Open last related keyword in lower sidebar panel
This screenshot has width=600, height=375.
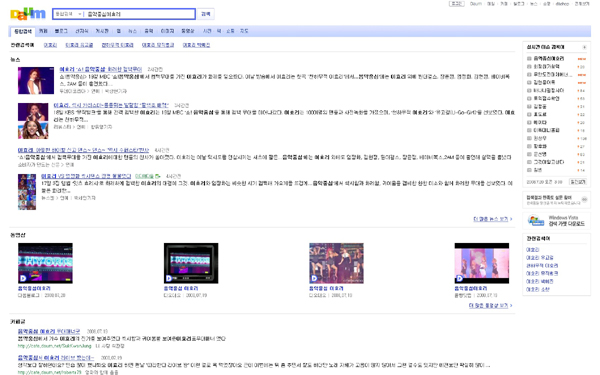pyautogui.click(x=538, y=289)
